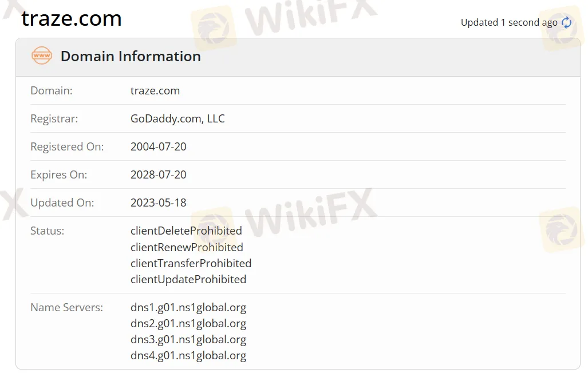Viewport: 588px width, 377px height.
Task: Click the Updated 1 second ago text
Action: tap(509, 23)
